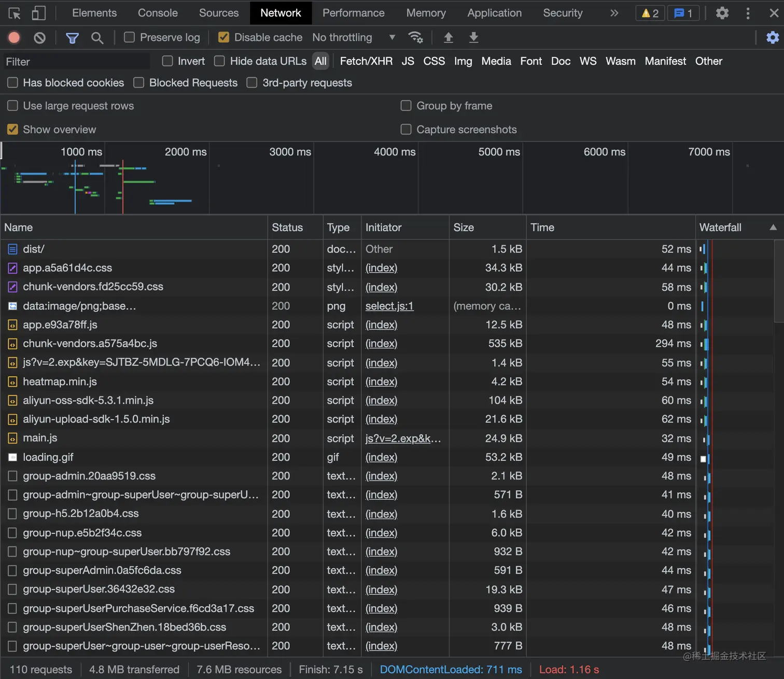Filter requests by CSS type
The width and height of the screenshot is (784, 679).
pos(434,61)
